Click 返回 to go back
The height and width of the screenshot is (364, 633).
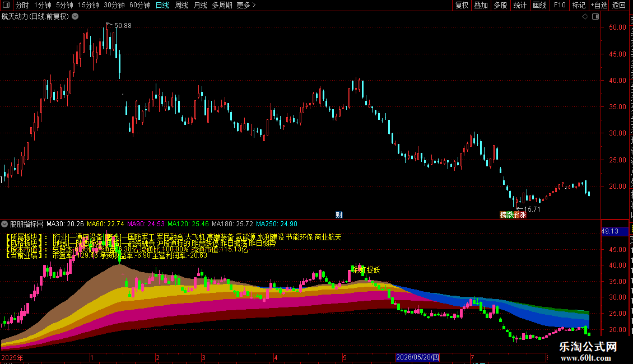pos(618,5)
